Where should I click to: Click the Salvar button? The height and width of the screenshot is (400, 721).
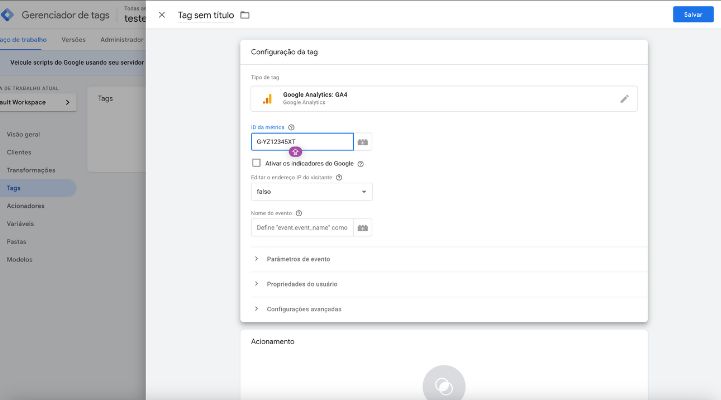pos(693,15)
